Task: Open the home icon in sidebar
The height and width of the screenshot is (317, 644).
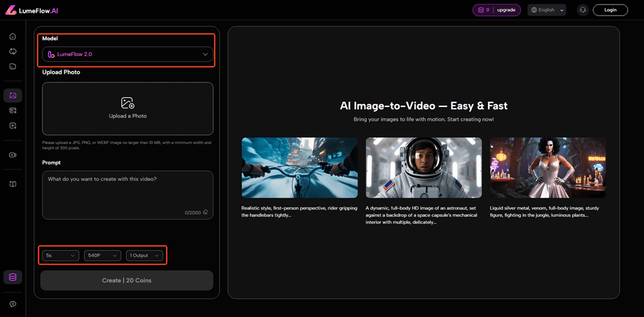Action: point(13,36)
